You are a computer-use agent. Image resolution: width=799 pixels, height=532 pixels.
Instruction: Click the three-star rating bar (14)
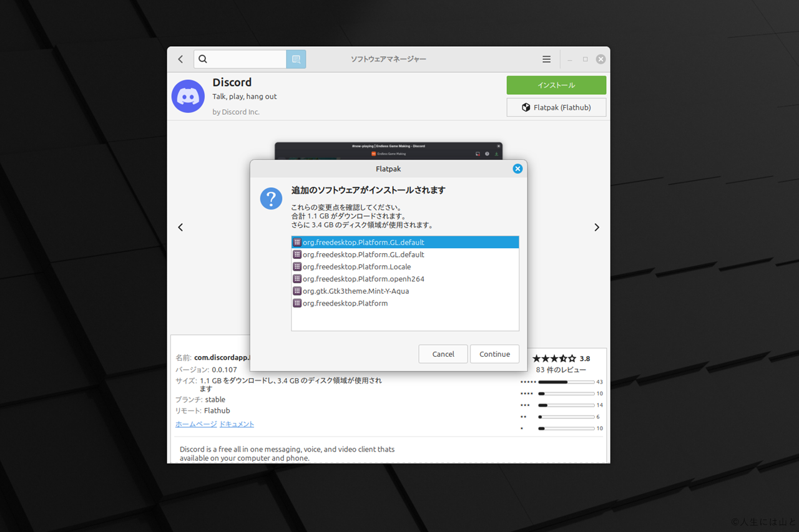click(566, 405)
